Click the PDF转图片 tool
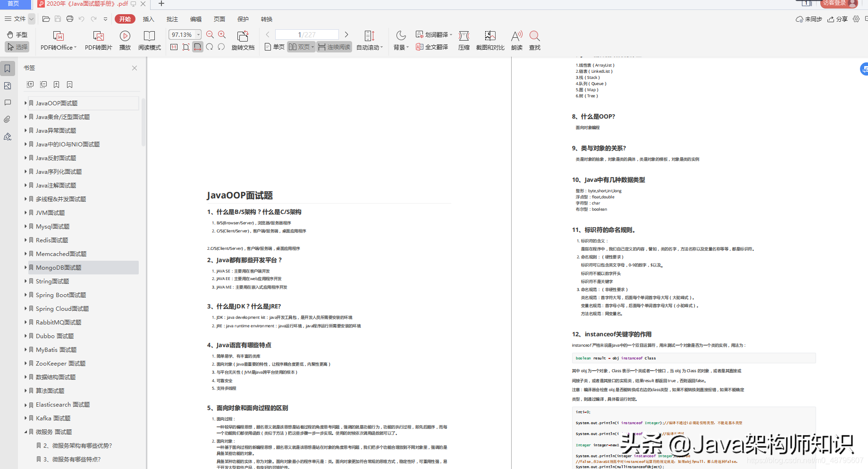868x469 pixels. tap(99, 41)
